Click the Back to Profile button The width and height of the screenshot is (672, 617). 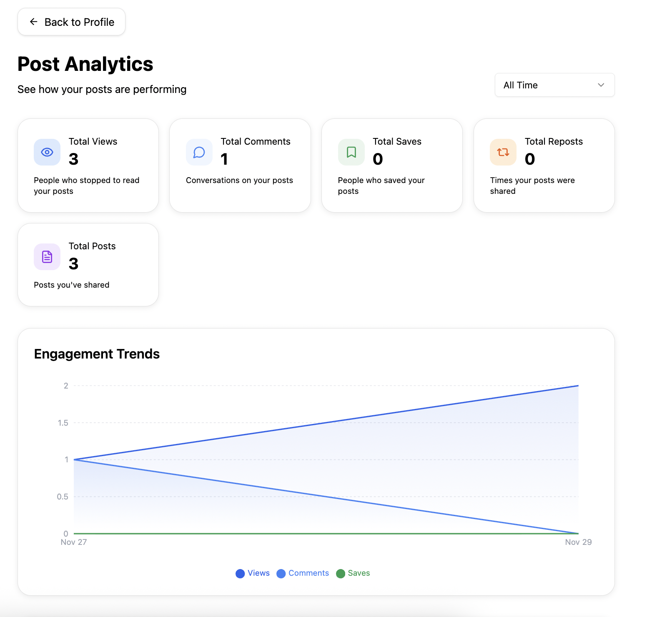click(x=71, y=22)
